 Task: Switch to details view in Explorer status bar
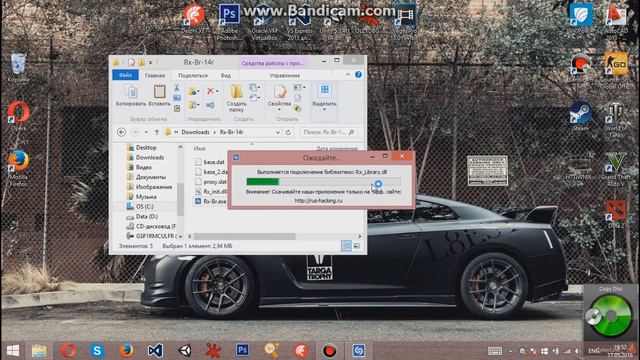[346, 246]
